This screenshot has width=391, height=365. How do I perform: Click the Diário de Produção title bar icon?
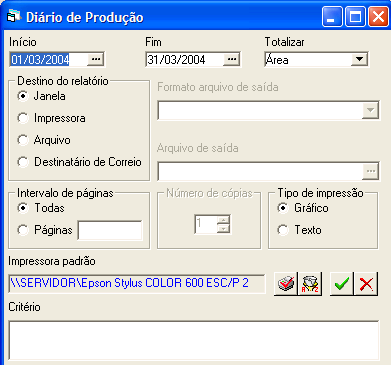[13, 16]
